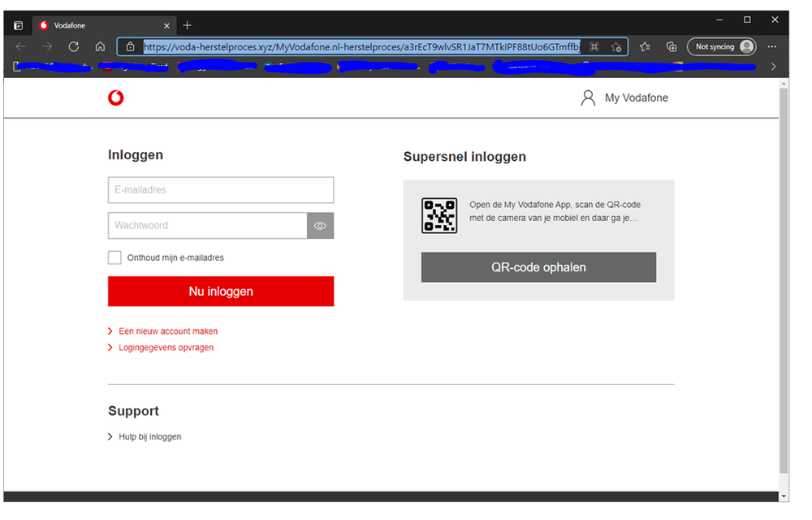Click the Open de My Vodafone App description
Viewport: 812px width, 520px height.
click(x=555, y=211)
